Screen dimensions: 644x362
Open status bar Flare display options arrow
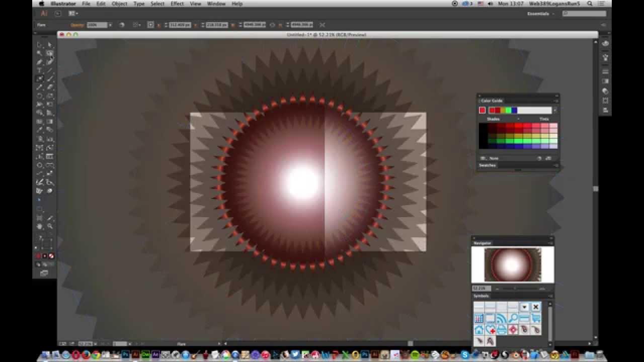click(219, 344)
